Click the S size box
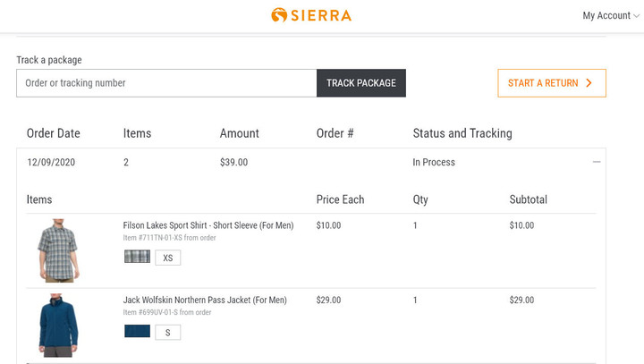The width and height of the screenshot is (644, 364). 167,333
